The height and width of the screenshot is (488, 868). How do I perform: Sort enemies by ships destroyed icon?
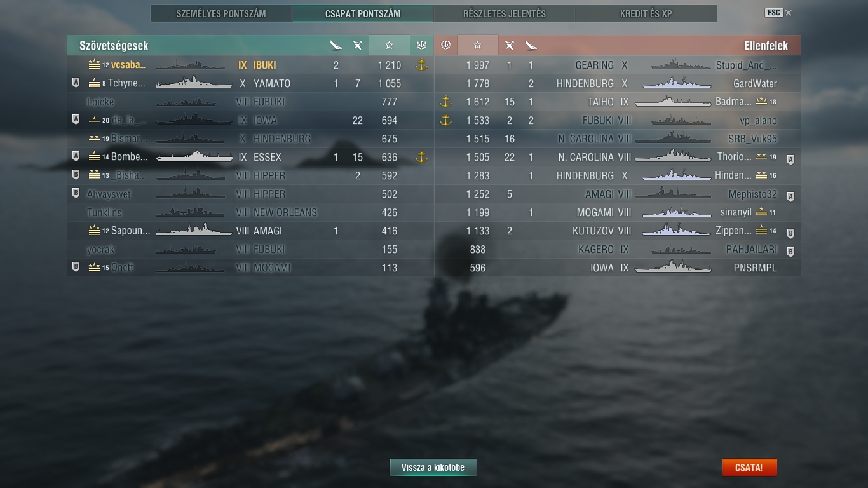tap(531, 45)
